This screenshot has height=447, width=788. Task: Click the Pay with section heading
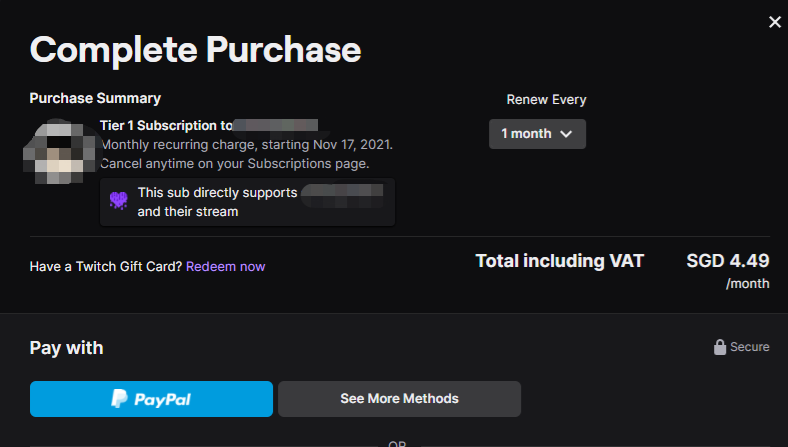(x=66, y=348)
